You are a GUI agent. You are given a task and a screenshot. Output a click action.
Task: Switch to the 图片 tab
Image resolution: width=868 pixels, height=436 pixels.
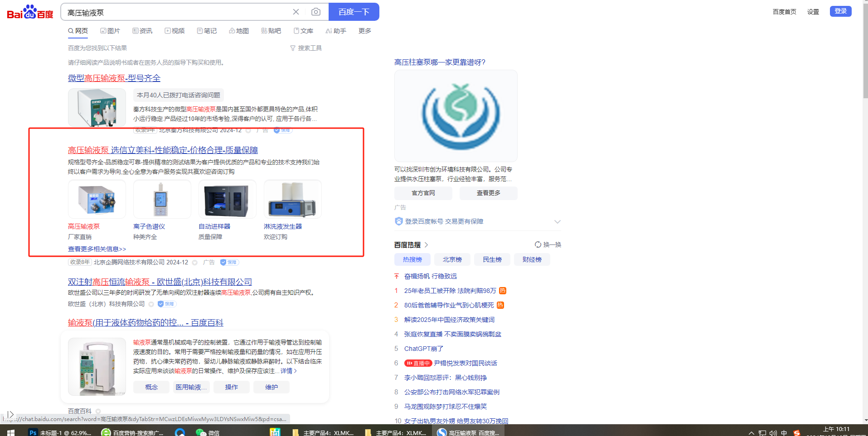[110, 31]
